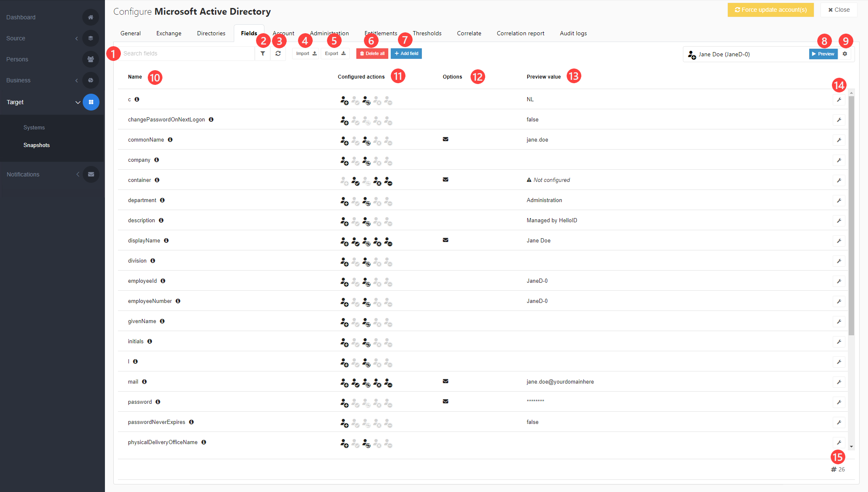
Task: Click the Notifications collapse arrow
Action: (78, 174)
